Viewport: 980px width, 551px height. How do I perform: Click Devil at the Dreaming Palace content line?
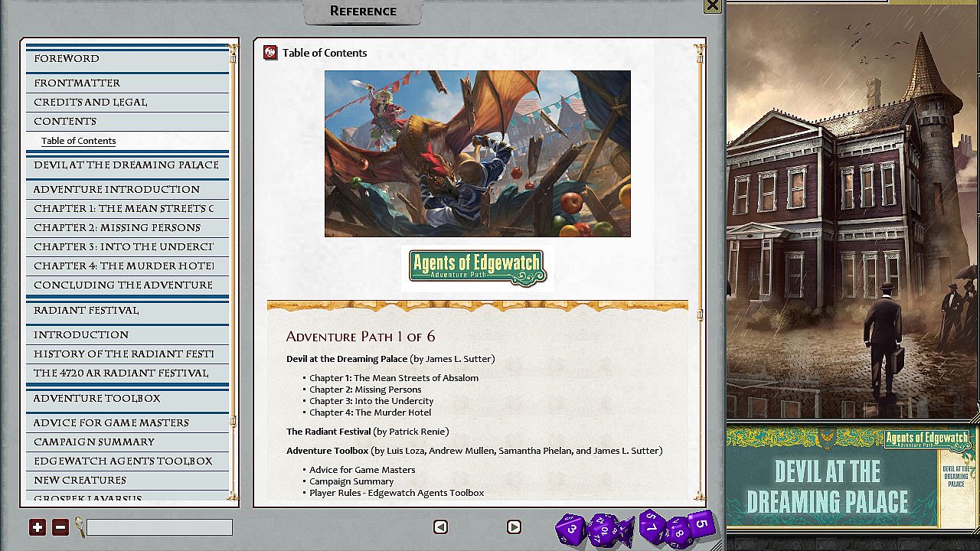click(x=390, y=359)
